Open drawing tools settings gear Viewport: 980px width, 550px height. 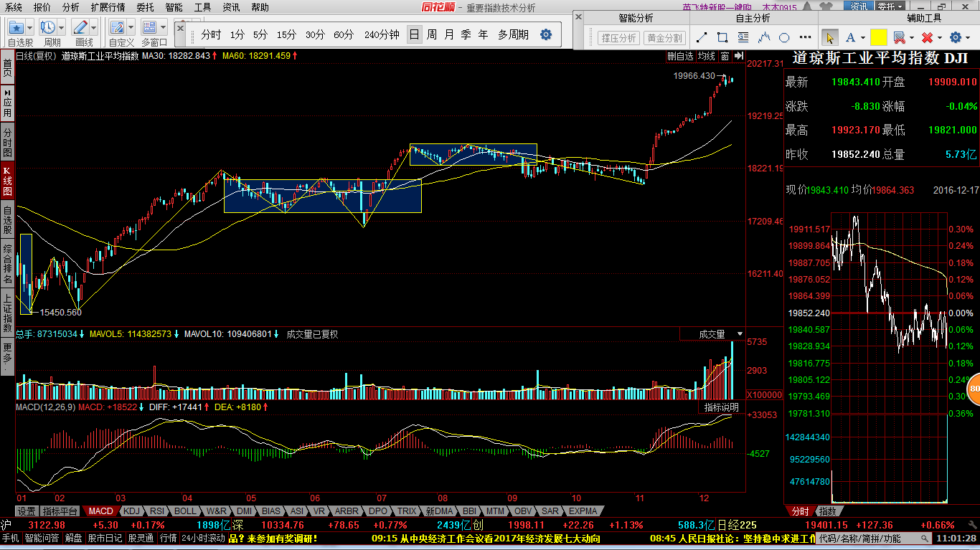956,37
